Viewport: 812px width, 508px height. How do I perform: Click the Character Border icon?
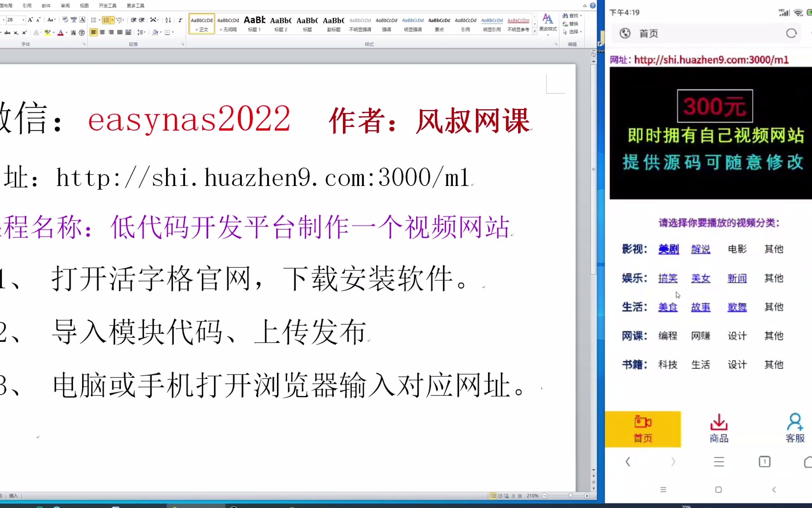click(x=82, y=20)
